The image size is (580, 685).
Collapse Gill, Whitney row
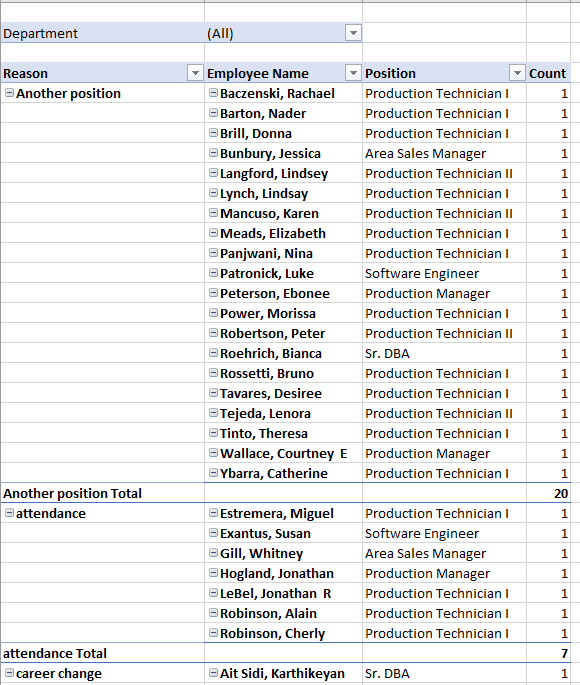[213, 553]
